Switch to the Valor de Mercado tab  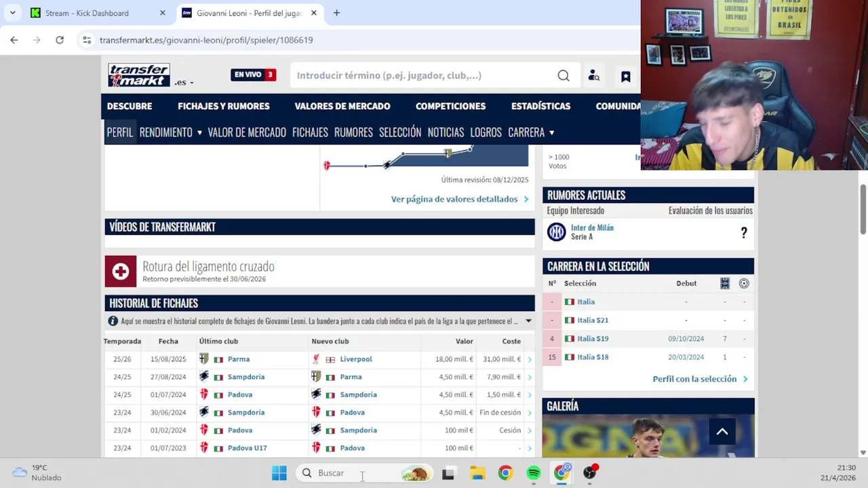247,133
